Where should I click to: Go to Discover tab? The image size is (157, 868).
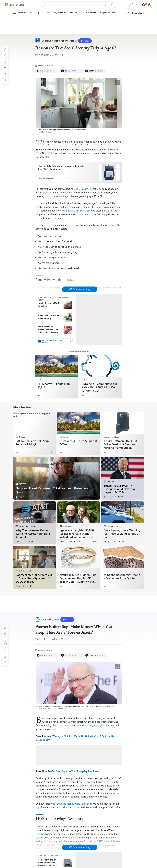point(22,13)
